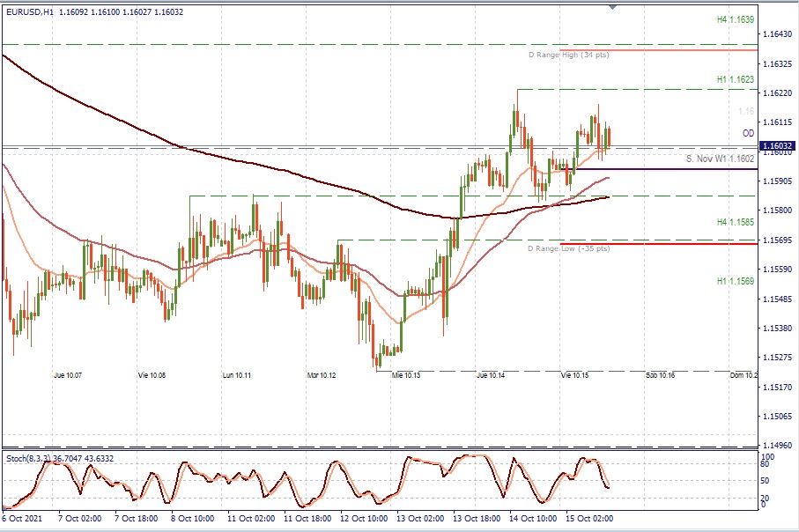Select the H1 1.1623 level label
Viewport: 799px width, 532px height.
click(736, 79)
